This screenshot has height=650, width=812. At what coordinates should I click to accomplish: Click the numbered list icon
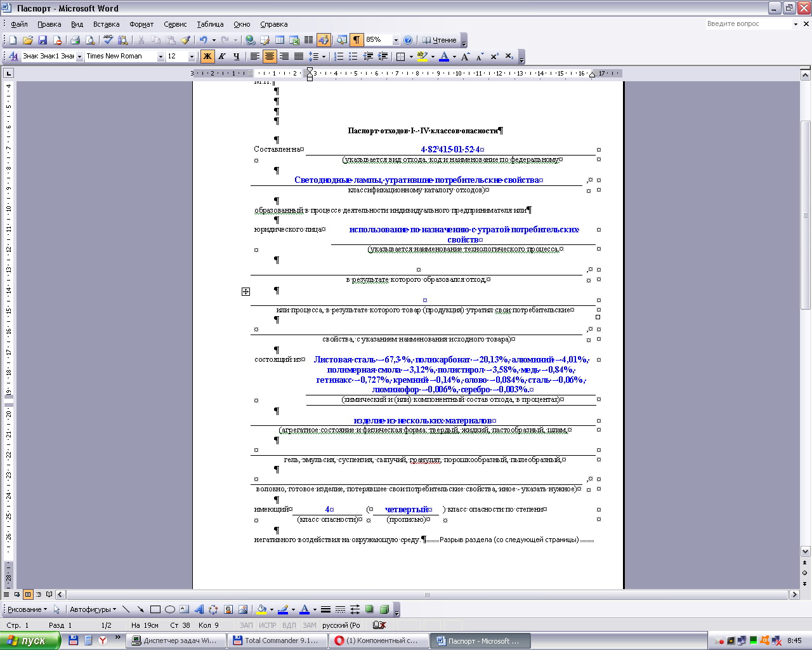click(339, 56)
